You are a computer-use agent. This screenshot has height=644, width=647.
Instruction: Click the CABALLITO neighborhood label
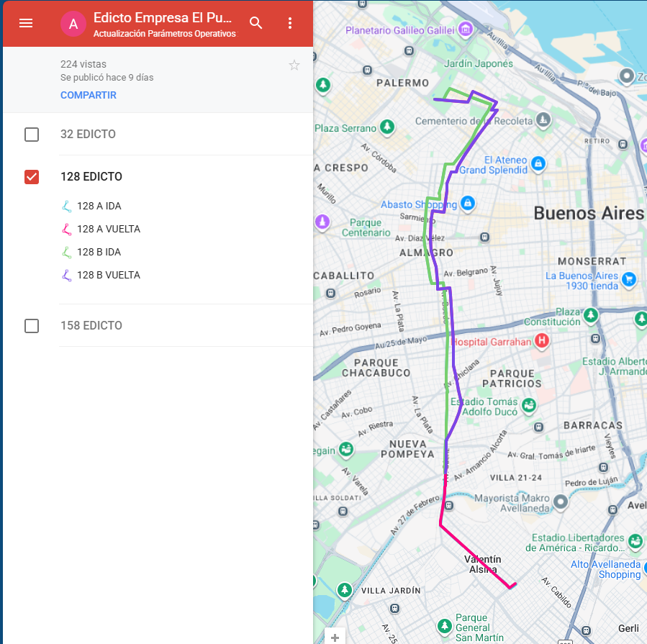pyautogui.click(x=344, y=276)
